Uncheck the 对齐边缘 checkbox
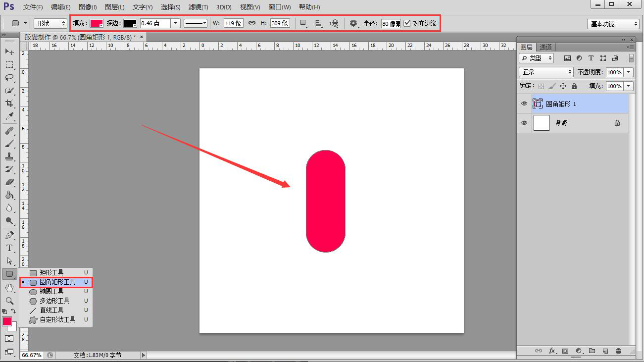 click(x=407, y=23)
